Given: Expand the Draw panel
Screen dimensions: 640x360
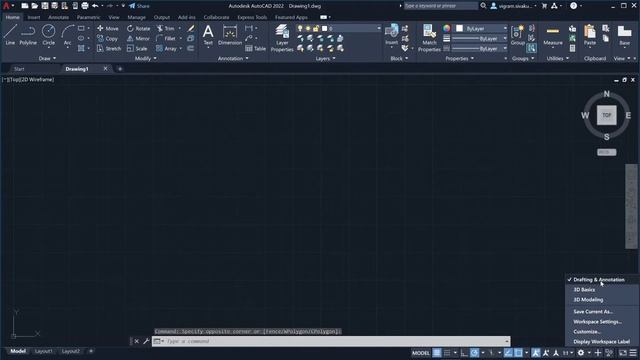Looking at the screenshot, I should [47, 58].
